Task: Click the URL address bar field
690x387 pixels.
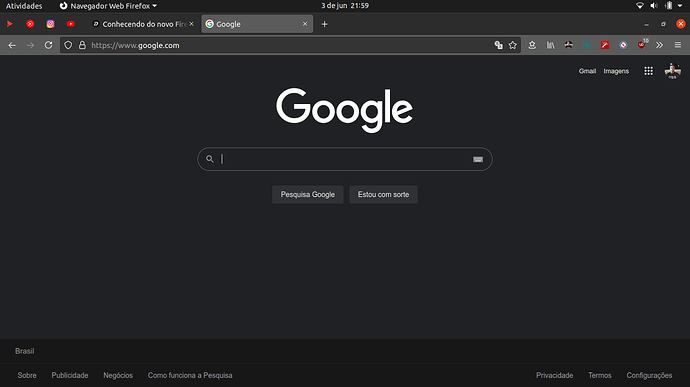Action: pyautogui.click(x=290, y=45)
